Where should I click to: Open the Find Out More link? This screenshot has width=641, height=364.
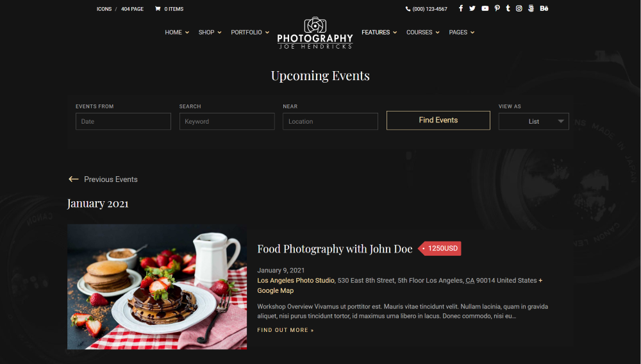tap(285, 329)
